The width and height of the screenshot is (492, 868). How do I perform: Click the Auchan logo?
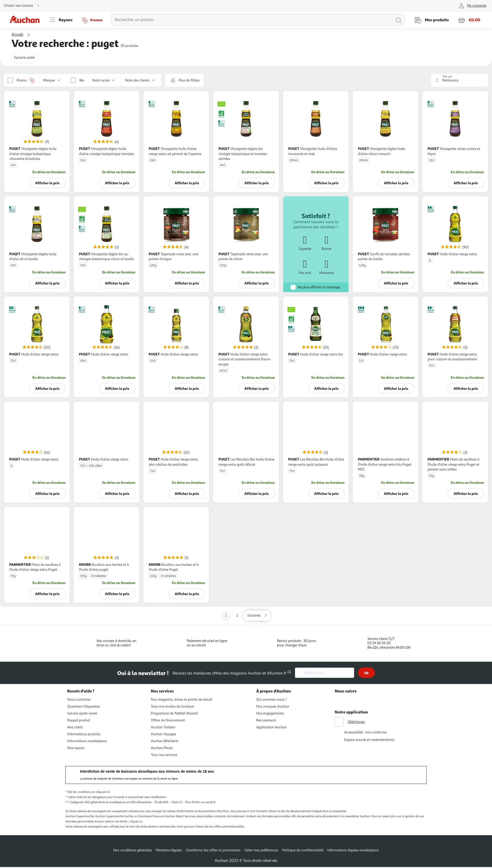coord(24,20)
